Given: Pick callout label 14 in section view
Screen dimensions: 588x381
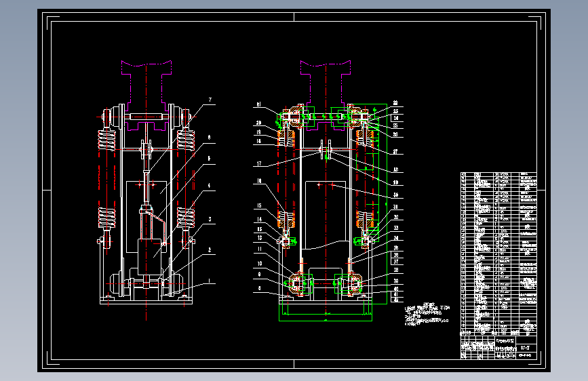Looking at the screenshot, I should (259, 220).
